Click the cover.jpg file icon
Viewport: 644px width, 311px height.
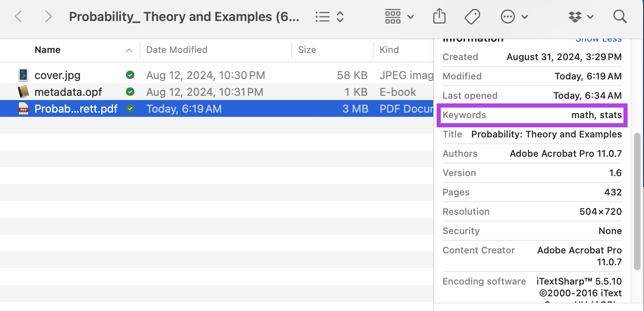(23, 75)
